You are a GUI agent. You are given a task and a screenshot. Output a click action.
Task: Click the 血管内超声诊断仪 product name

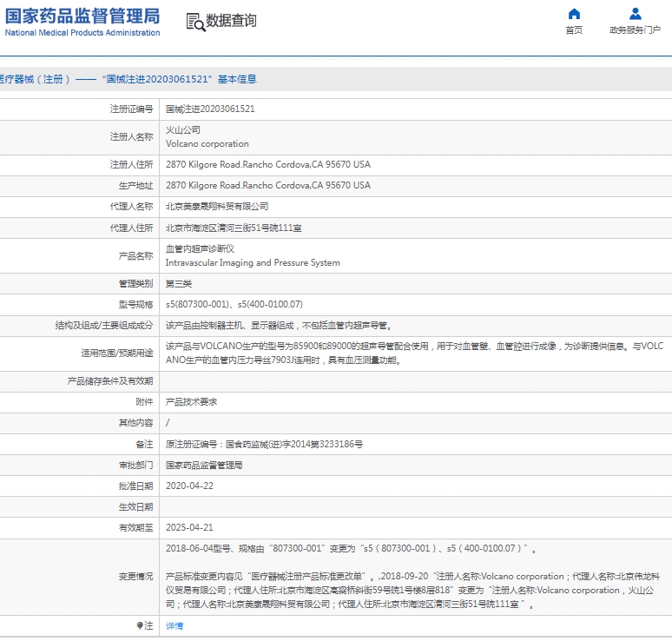point(201,248)
